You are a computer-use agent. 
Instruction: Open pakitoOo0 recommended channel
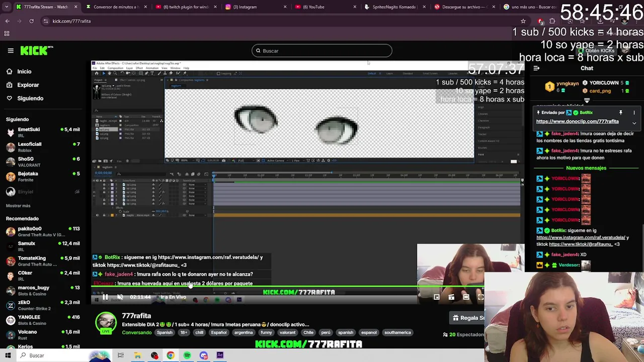[43, 231]
